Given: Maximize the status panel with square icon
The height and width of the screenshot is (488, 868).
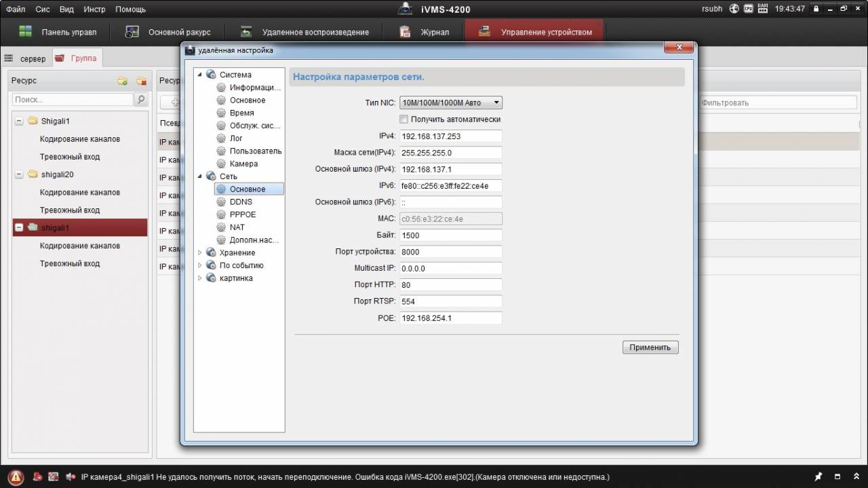Looking at the screenshot, I should pos(837,476).
